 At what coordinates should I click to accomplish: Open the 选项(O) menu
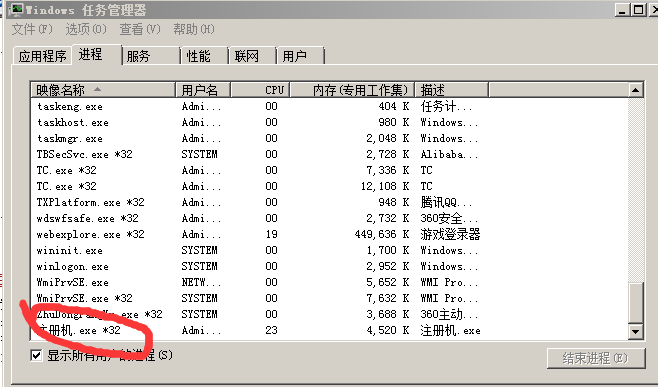[86, 29]
